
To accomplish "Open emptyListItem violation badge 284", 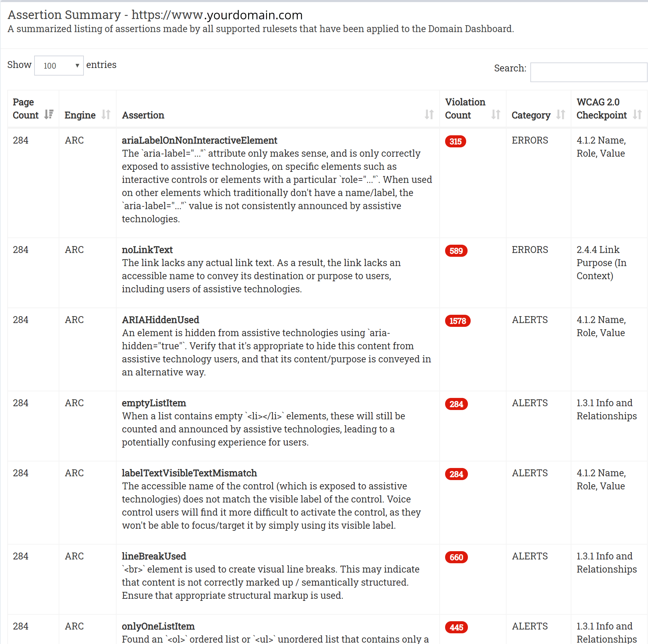I will pyautogui.click(x=456, y=404).
